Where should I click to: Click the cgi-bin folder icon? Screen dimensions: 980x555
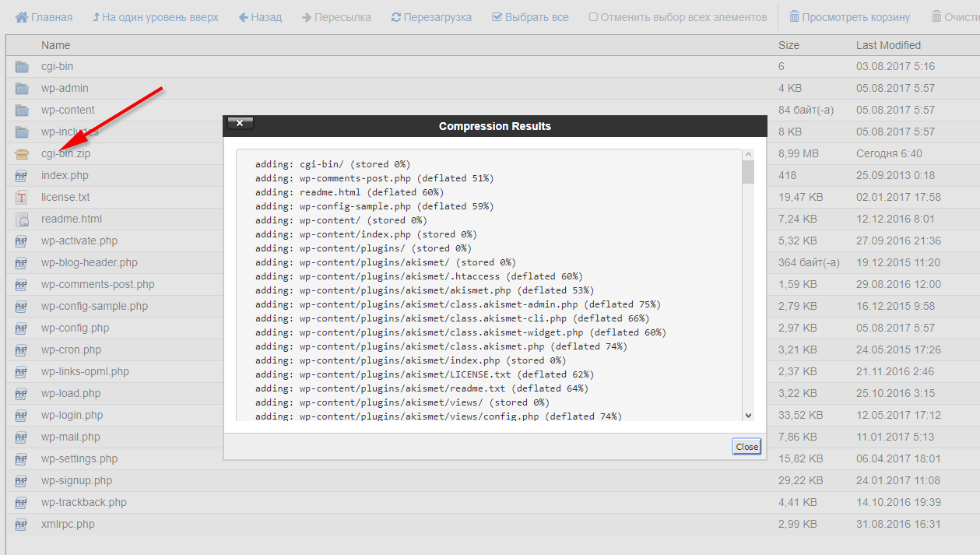point(22,67)
